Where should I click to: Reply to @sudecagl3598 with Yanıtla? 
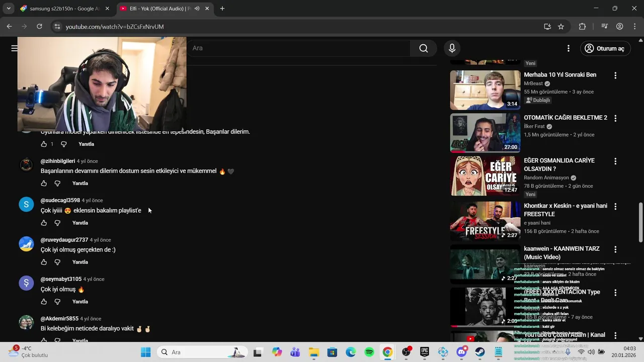(80, 223)
